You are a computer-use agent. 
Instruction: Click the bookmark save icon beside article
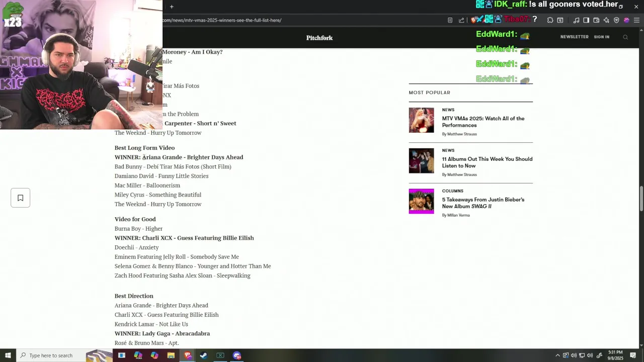(x=21, y=198)
